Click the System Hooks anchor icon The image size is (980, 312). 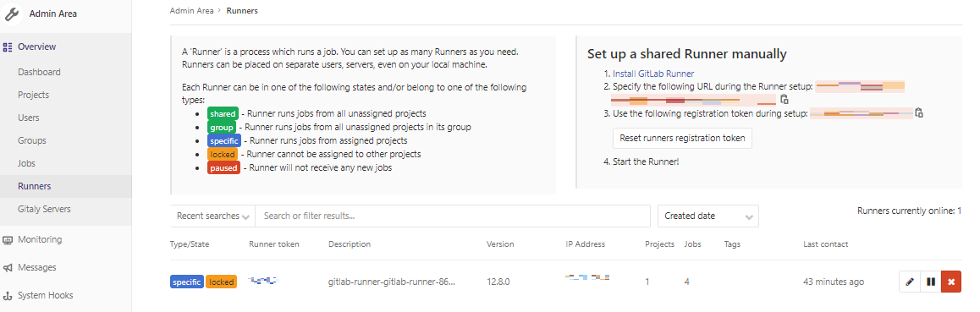coord(8,296)
